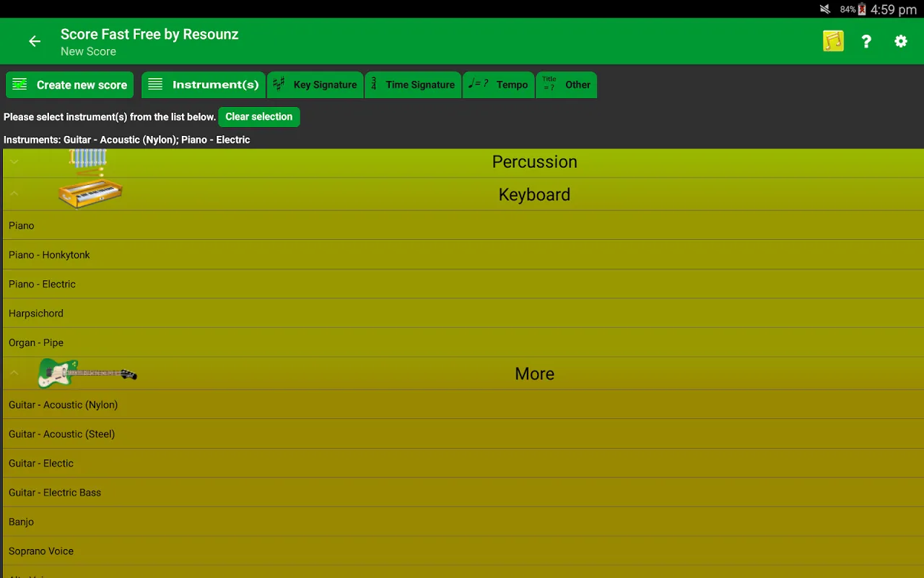Select Harpsichord instrument
924x578 pixels.
(x=463, y=314)
